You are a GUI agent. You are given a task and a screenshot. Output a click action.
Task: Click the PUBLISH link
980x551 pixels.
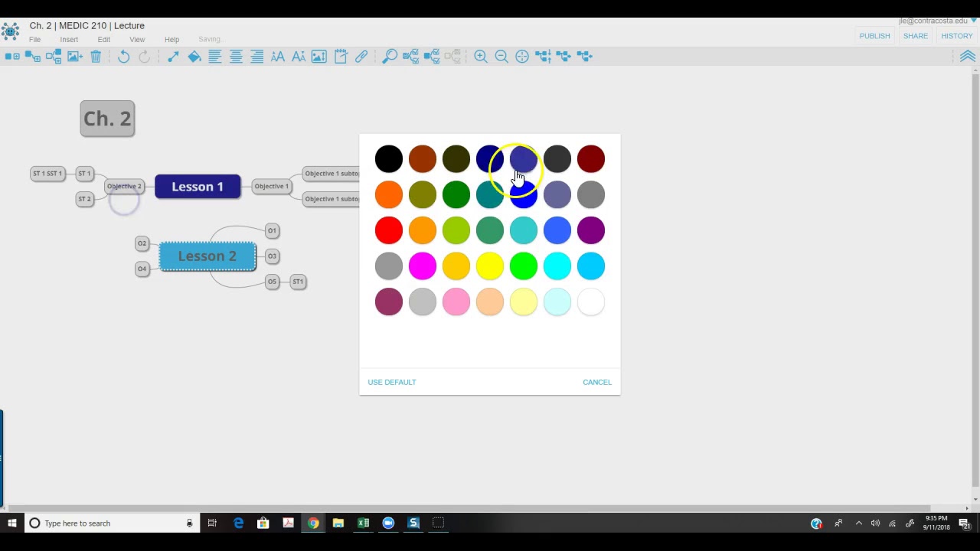click(874, 36)
